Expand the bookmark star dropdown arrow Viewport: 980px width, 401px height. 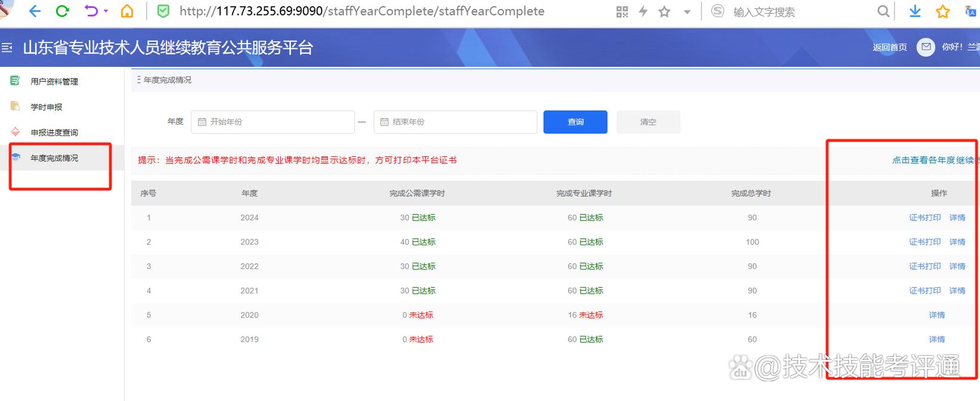click(x=687, y=11)
